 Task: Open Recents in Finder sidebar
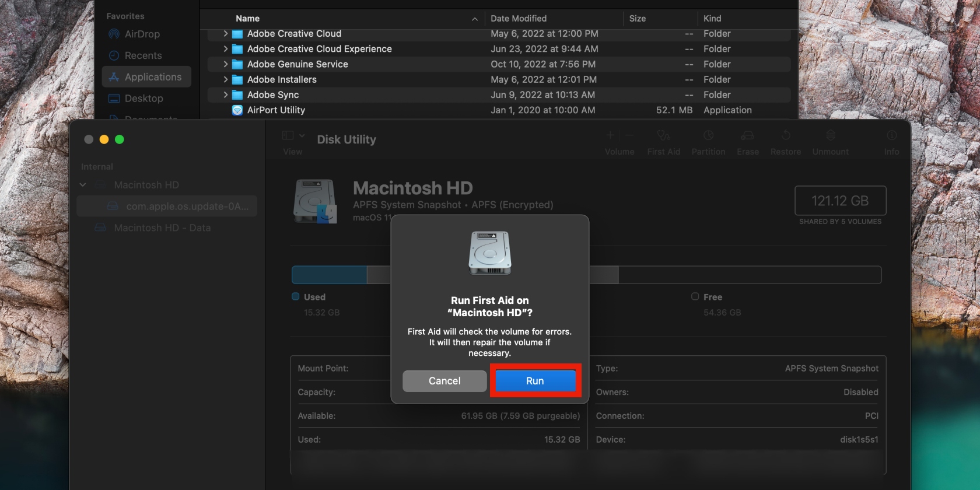pyautogui.click(x=146, y=55)
